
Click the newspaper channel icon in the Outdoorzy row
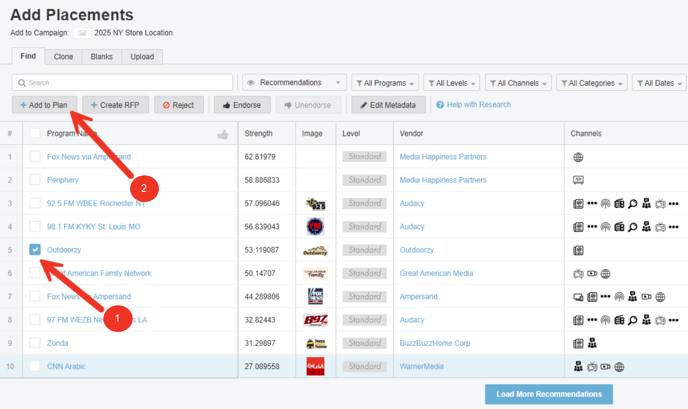tap(578, 250)
